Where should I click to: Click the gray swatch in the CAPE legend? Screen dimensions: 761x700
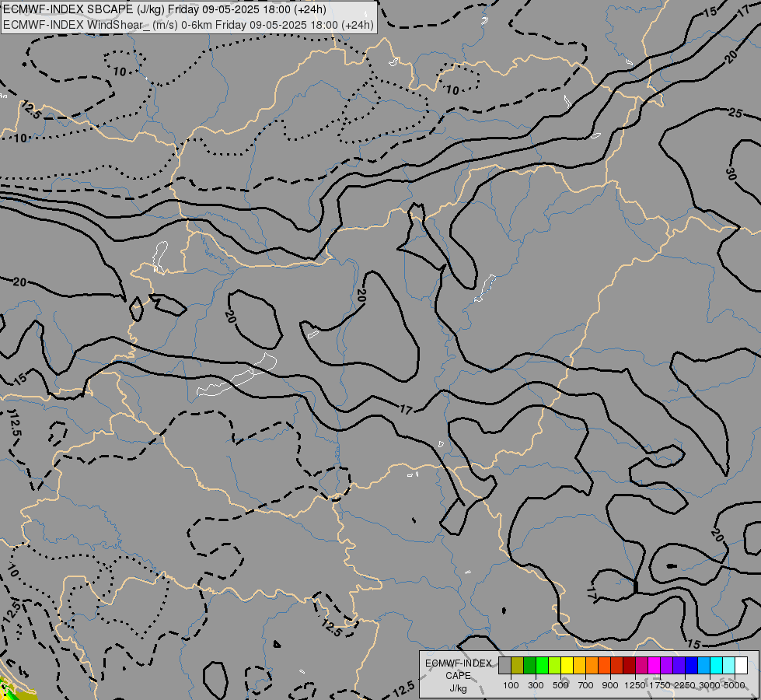click(504, 665)
